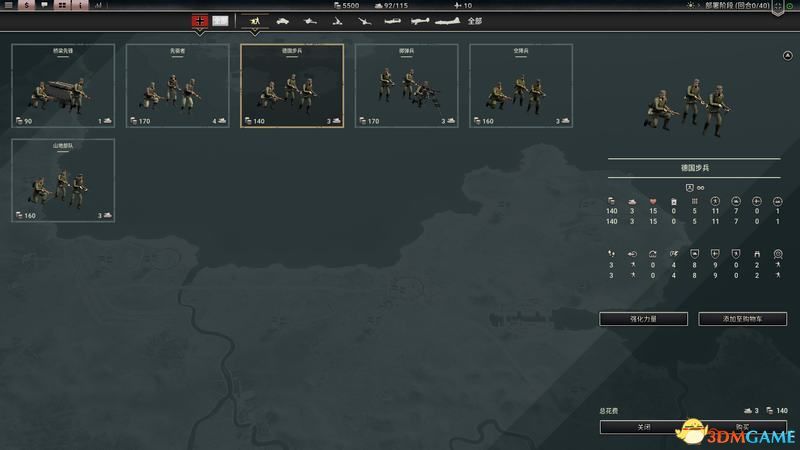Switch to the tank class tab
Viewport: 800px width, 450px height.
coord(282,21)
